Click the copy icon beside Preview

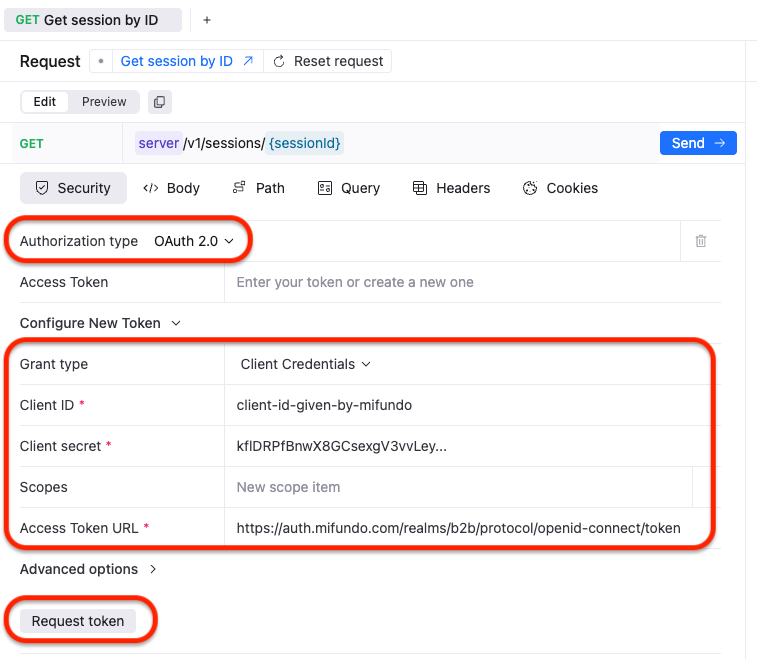tap(160, 102)
